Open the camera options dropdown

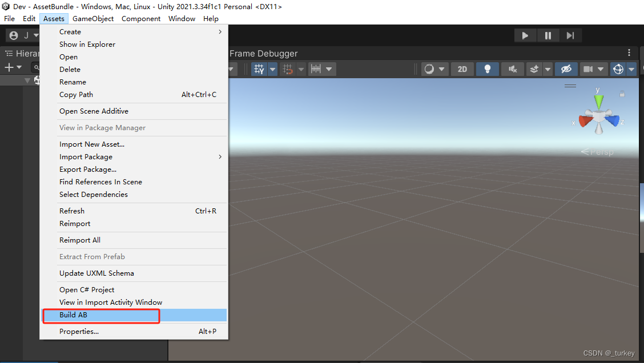[600, 68]
